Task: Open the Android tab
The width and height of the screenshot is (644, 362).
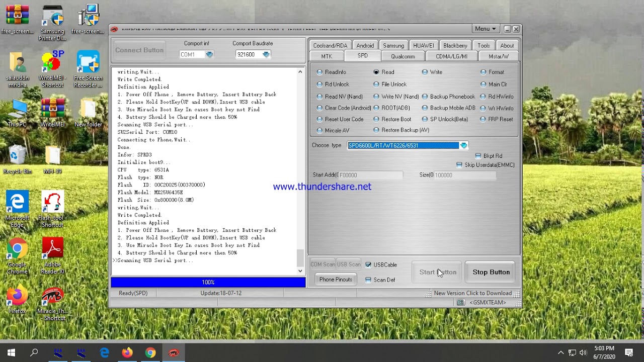Action: tap(365, 46)
